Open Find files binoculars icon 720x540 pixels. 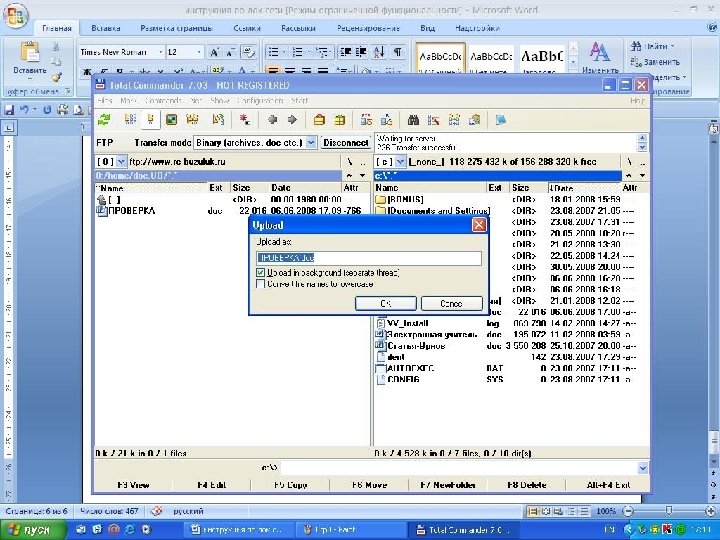click(413, 120)
